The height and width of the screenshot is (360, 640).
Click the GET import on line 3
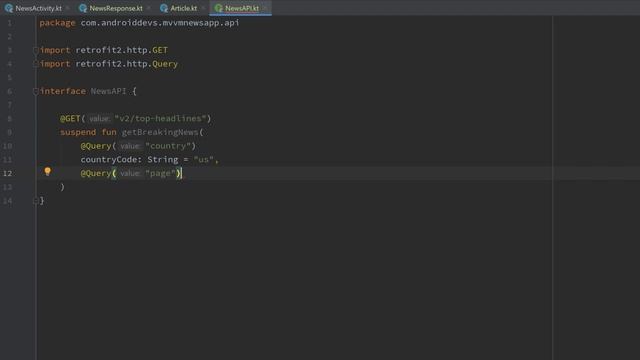[160, 50]
